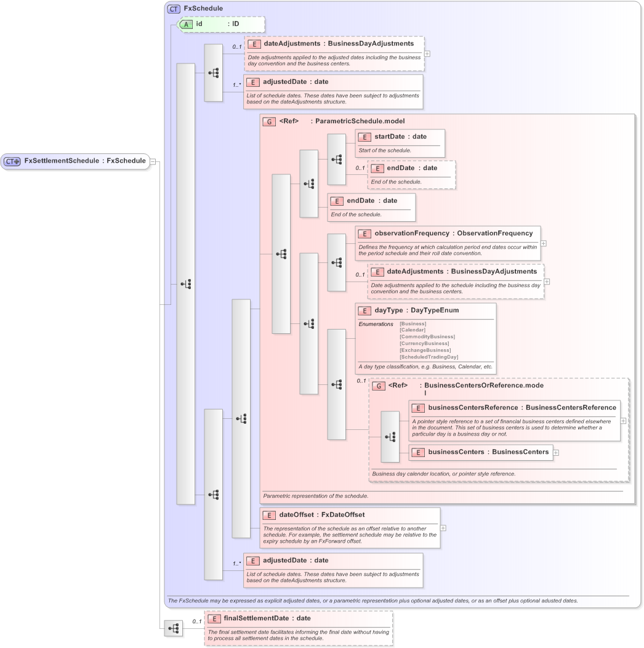Click compositor icon joining businessCentersReference and businessCenters

(x=390, y=436)
